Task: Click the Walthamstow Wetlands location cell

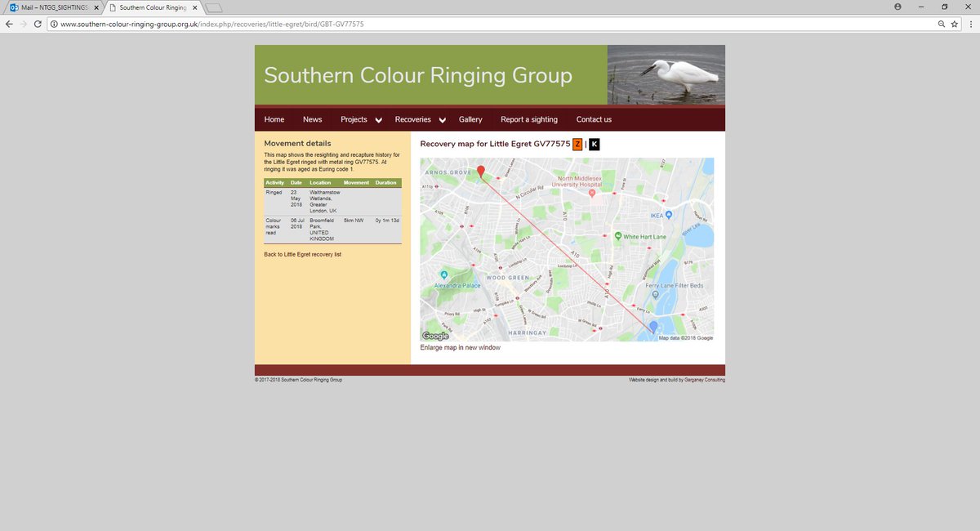Action: coord(324,201)
